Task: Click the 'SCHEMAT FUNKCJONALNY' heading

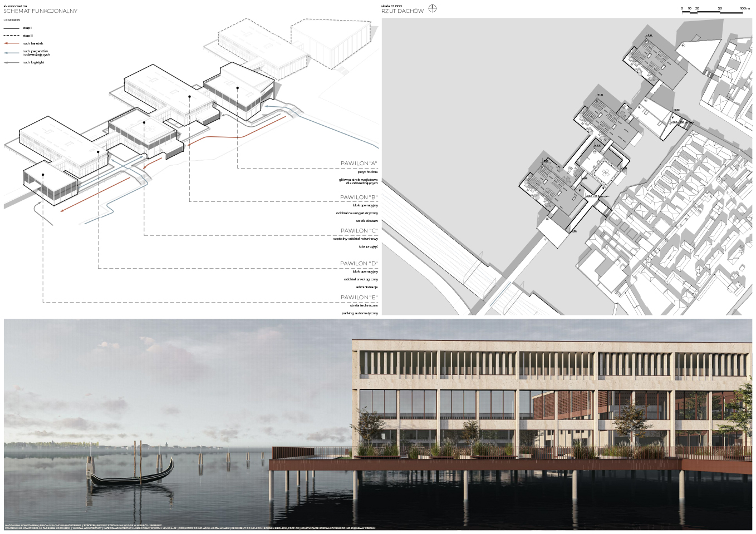Action: pos(40,11)
